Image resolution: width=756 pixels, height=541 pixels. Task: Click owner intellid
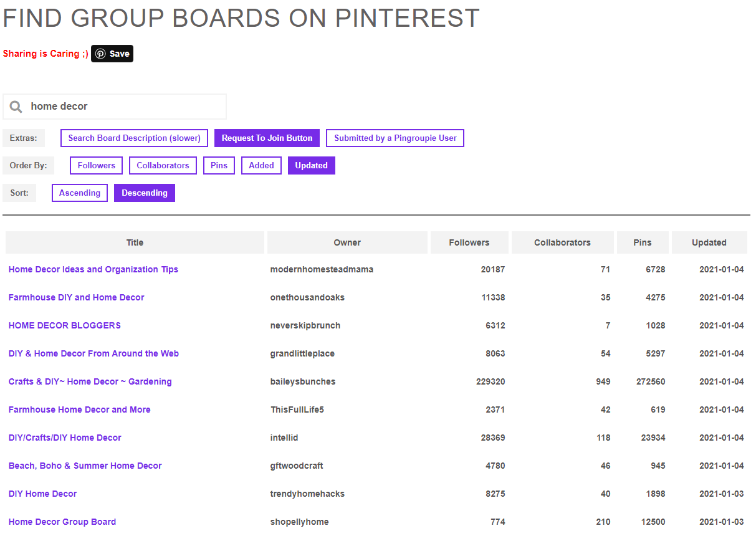(x=284, y=438)
